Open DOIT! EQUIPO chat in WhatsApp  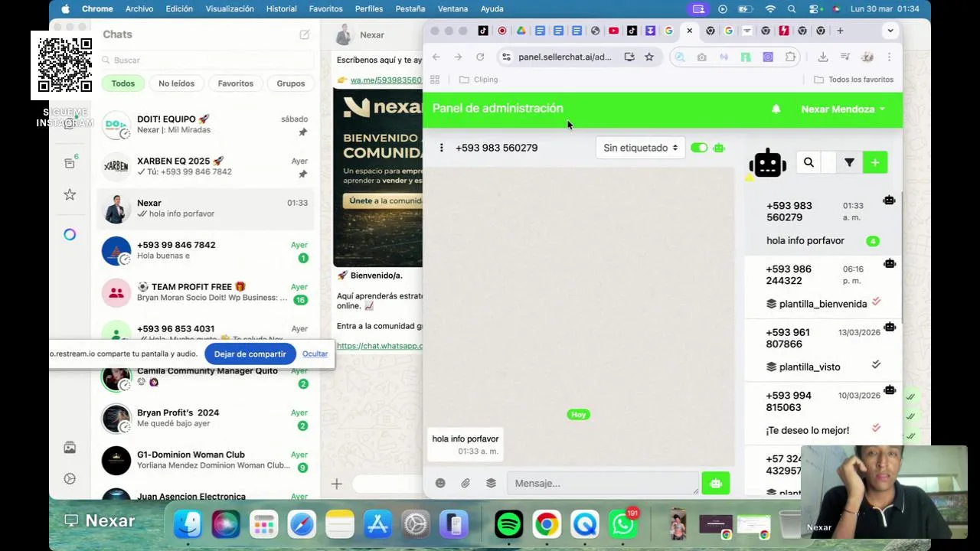(x=207, y=125)
